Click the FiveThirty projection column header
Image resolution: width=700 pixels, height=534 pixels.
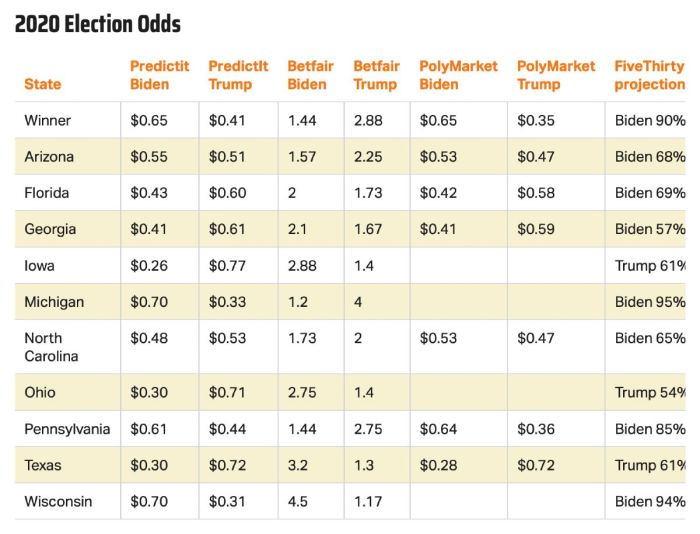[x=649, y=75]
